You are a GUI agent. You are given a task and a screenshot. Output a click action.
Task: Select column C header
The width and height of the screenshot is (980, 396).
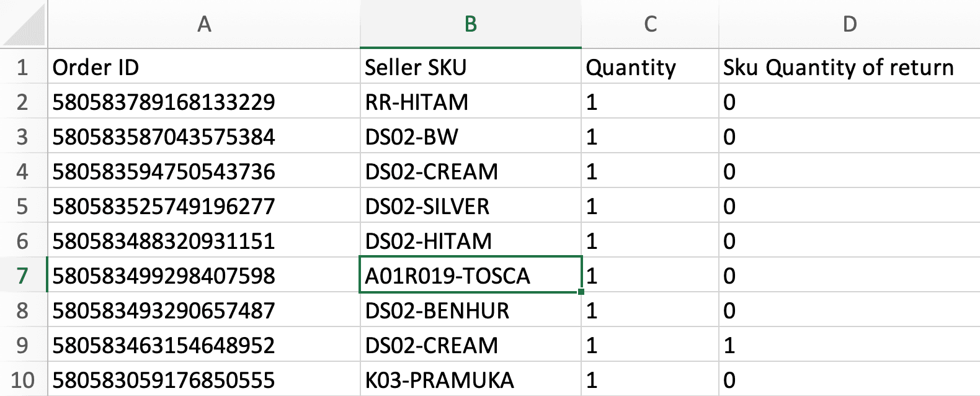pyautogui.click(x=649, y=25)
